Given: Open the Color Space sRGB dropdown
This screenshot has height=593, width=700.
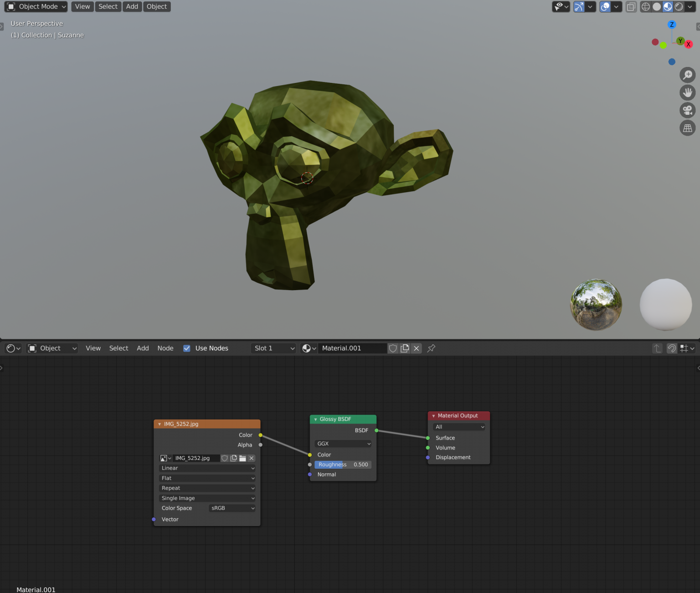Looking at the screenshot, I should (x=232, y=508).
